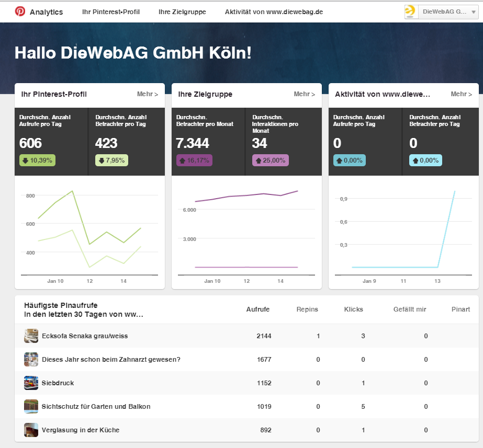This screenshot has height=448, width=483.
Task: Click the light green 7,95% decrease badge
Action: [111, 160]
